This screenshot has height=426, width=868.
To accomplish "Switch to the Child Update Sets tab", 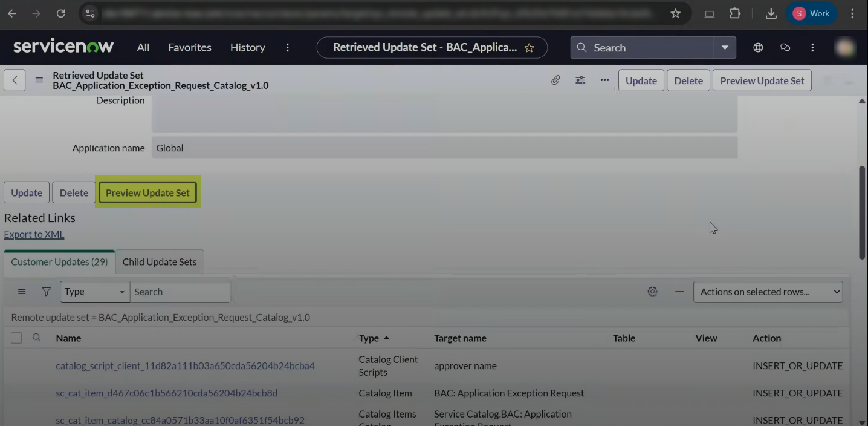I will (x=160, y=262).
